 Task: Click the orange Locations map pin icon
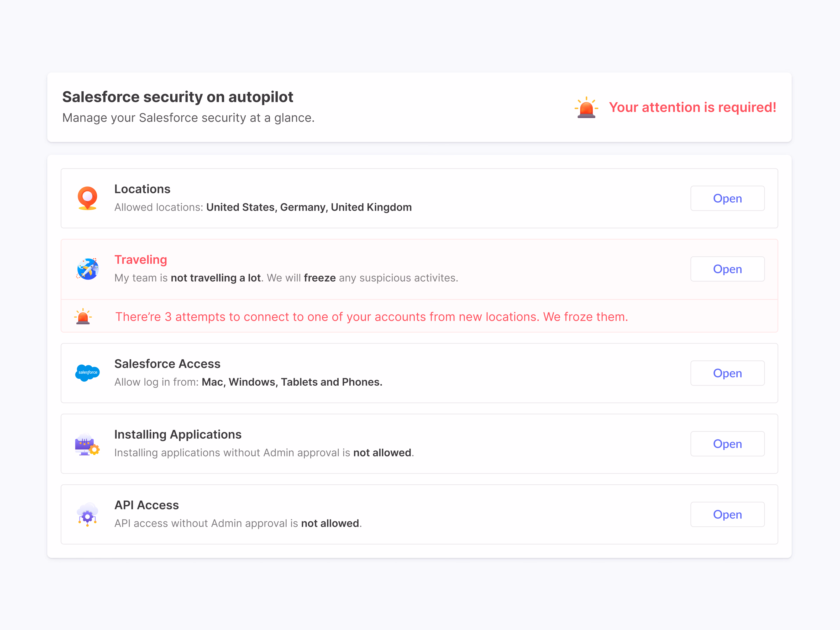click(87, 198)
